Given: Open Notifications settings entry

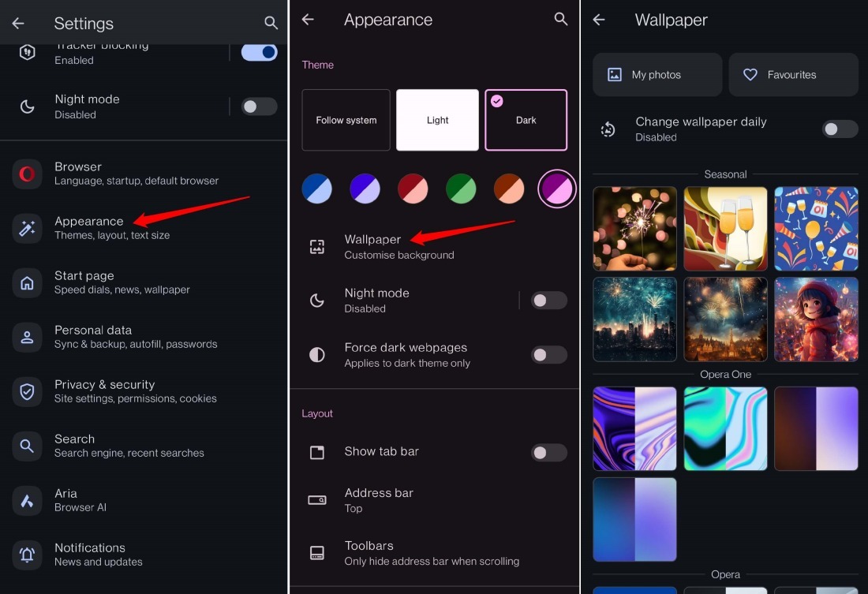Looking at the screenshot, I should click(x=144, y=555).
